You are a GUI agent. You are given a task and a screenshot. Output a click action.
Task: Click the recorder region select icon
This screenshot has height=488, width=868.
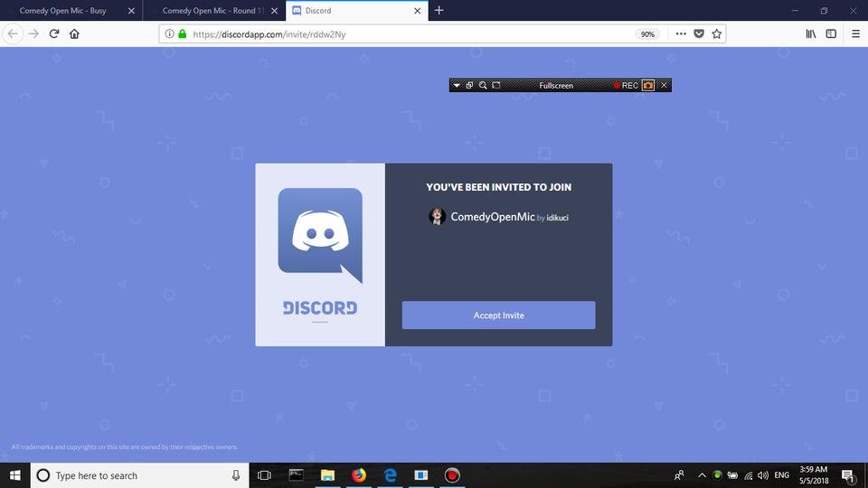click(496, 85)
